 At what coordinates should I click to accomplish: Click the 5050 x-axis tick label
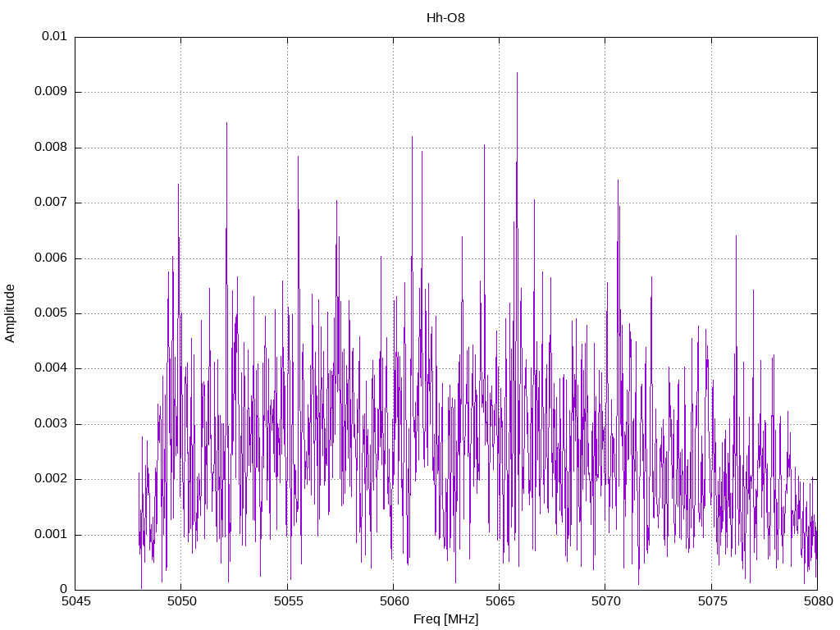coord(181,601)
